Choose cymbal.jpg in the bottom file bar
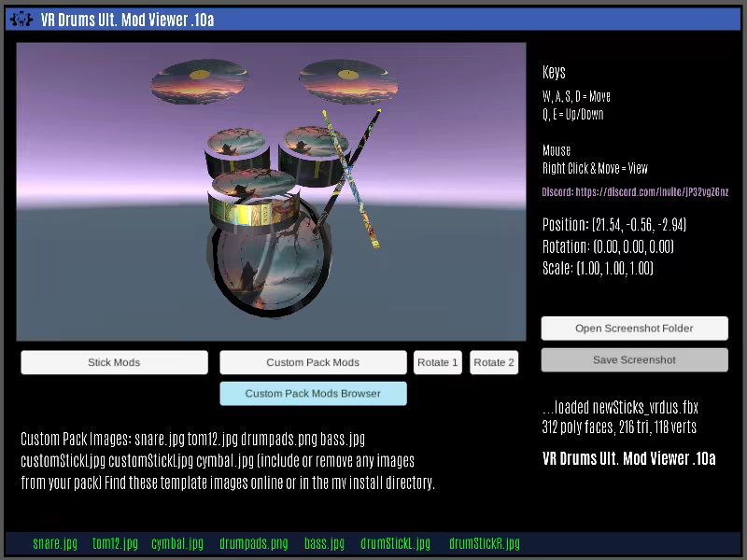The image size is (747, 560). pos(177,543)
